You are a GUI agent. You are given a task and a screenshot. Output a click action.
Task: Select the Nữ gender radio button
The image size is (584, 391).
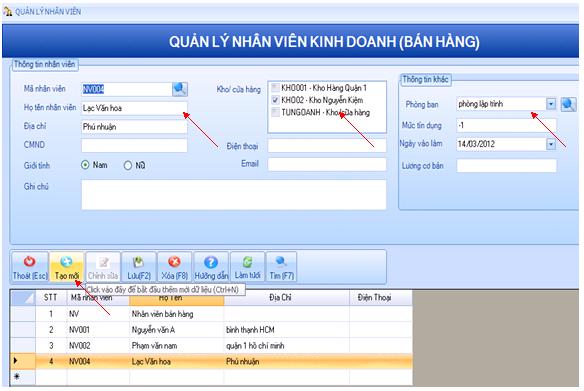tap(128, 165)
